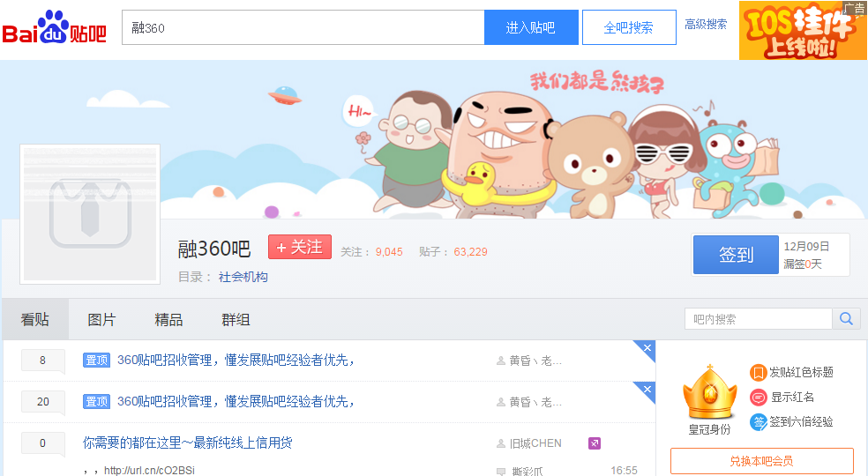
Task: Click the 进入贴吧 button
Action: point(531,27)
